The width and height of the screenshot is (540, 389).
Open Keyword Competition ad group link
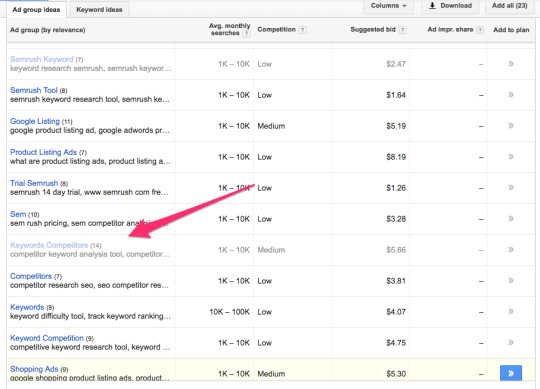(x=47, y=338)
